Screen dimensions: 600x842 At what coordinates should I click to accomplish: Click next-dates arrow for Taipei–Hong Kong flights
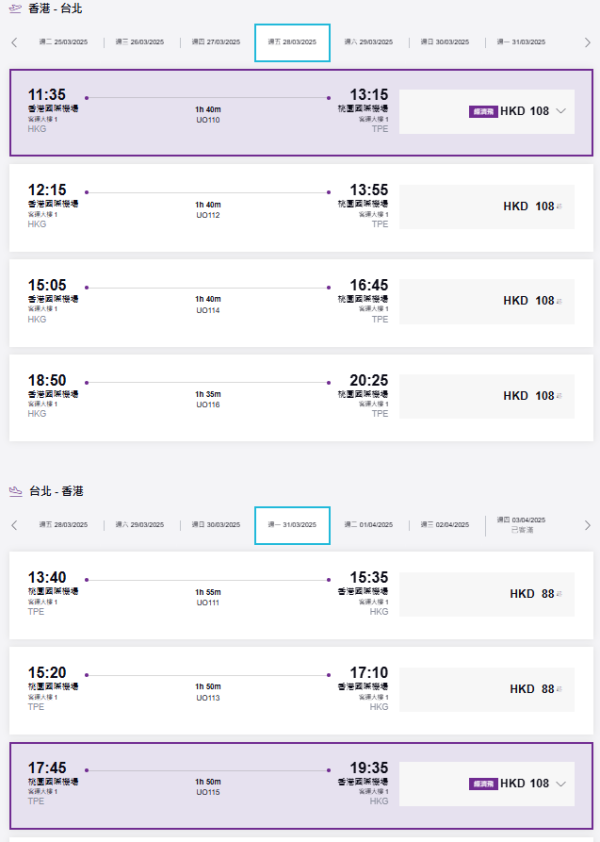587,525
